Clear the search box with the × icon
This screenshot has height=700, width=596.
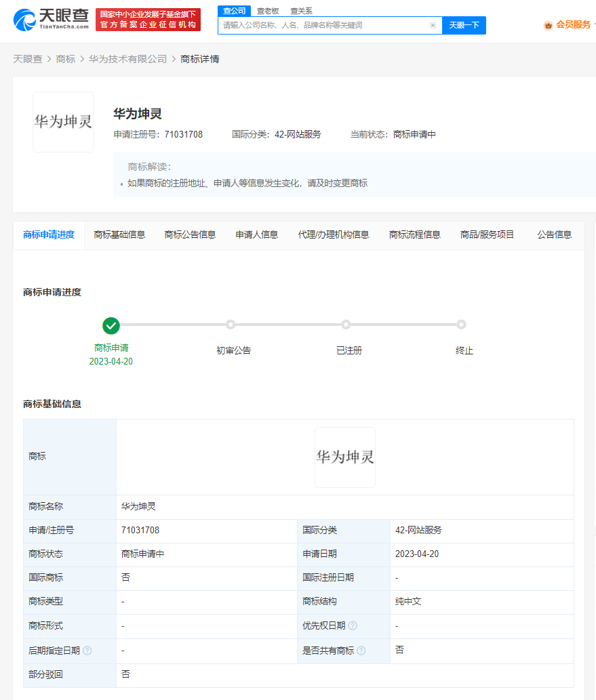pos(433,25)
